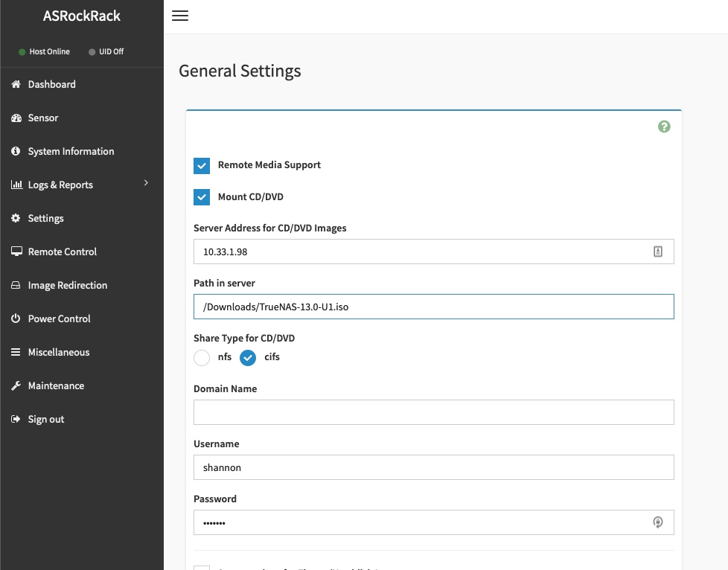
Task: Click the contact autofill icon in server address field
Action: [658, 252]
